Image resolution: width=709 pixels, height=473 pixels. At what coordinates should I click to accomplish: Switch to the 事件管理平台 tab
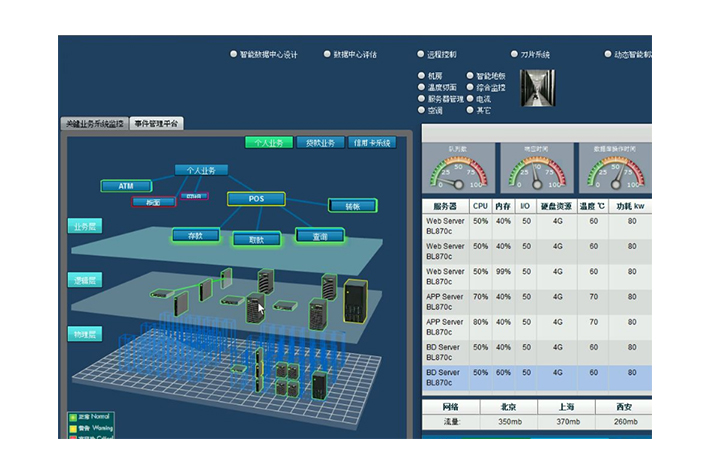click(x=156, y=123)
